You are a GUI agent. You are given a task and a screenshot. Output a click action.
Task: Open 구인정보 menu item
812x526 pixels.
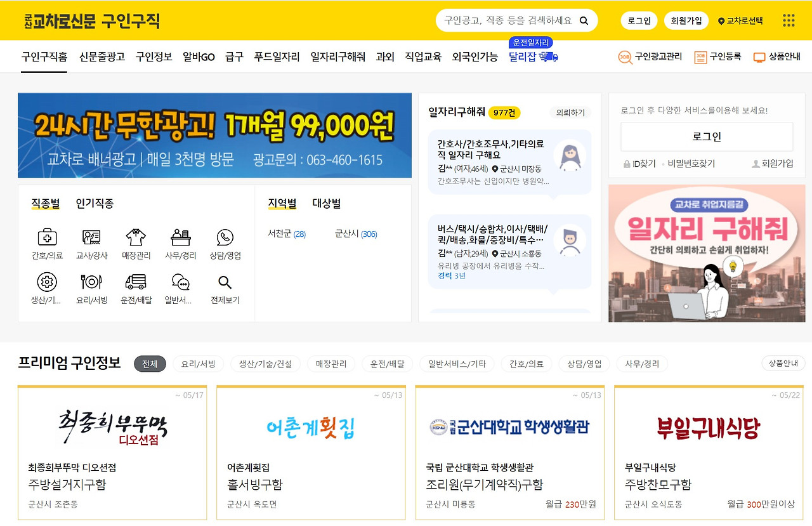(x=154, y=56)
